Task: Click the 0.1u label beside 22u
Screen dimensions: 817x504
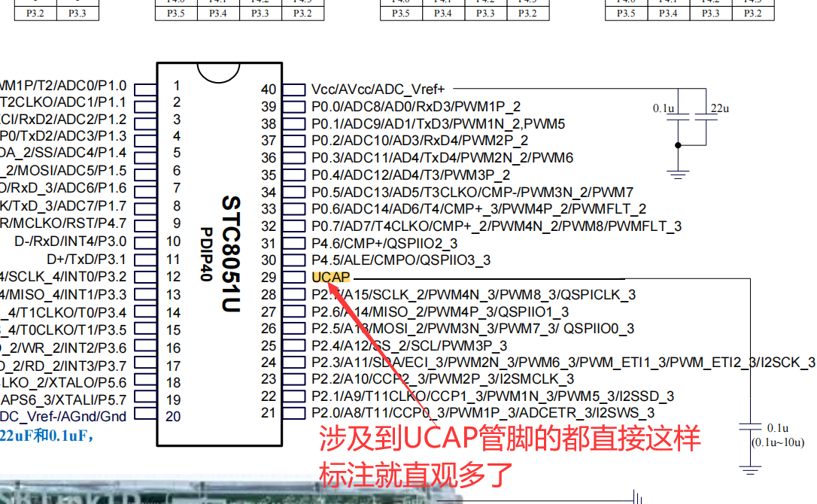Action: click(664, 108)
